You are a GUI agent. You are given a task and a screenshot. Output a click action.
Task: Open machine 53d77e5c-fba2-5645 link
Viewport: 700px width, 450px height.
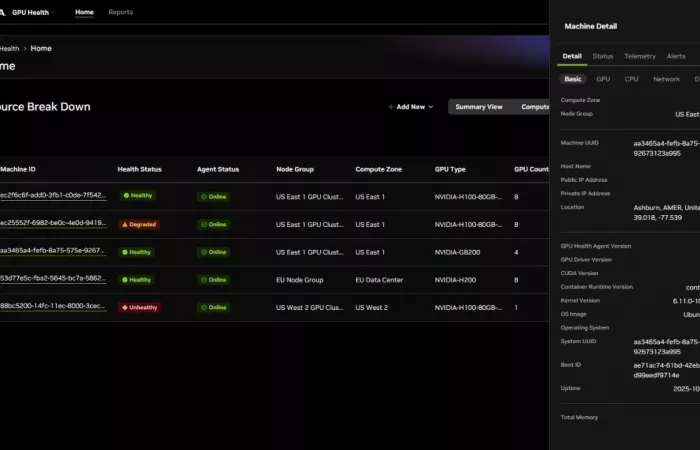tap(53, 278)
